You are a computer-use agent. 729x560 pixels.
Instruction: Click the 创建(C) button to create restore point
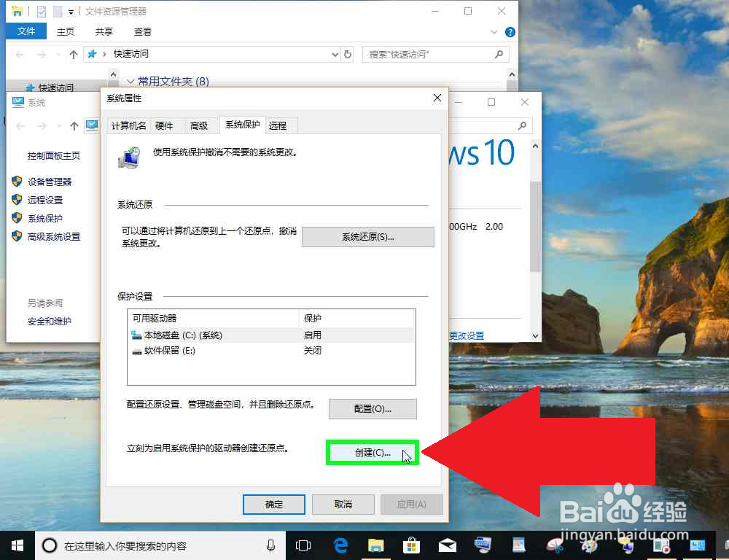(x=372, y=452)
